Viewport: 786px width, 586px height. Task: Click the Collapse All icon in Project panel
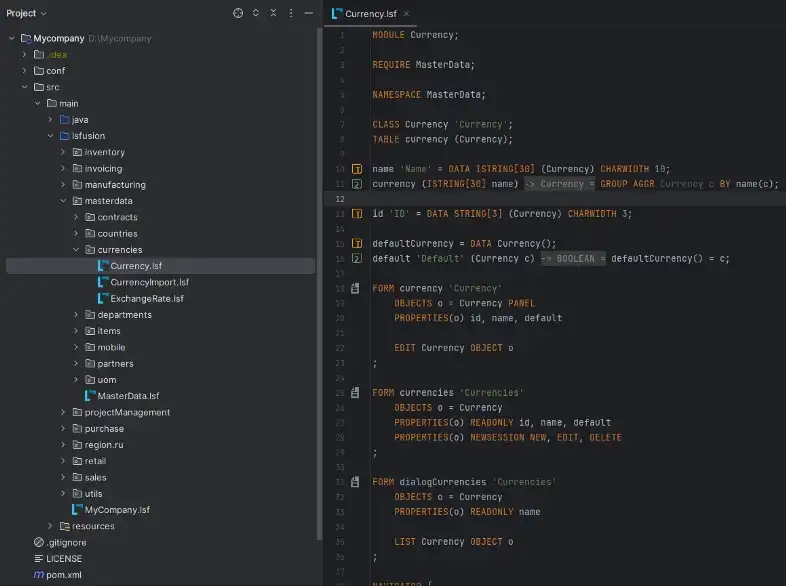(x=273, y=14)
